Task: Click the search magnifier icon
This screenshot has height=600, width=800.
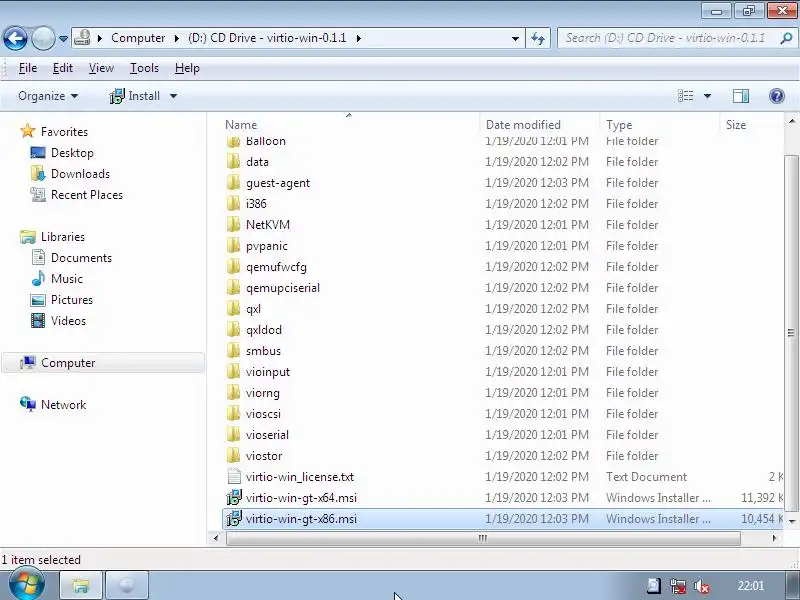Action: click(786, 38)
